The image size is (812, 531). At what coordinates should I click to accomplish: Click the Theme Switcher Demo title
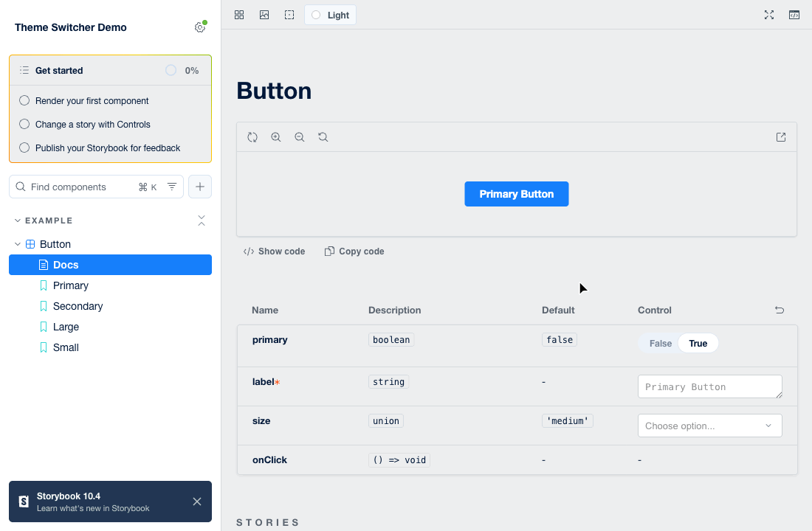pos(70,27)
